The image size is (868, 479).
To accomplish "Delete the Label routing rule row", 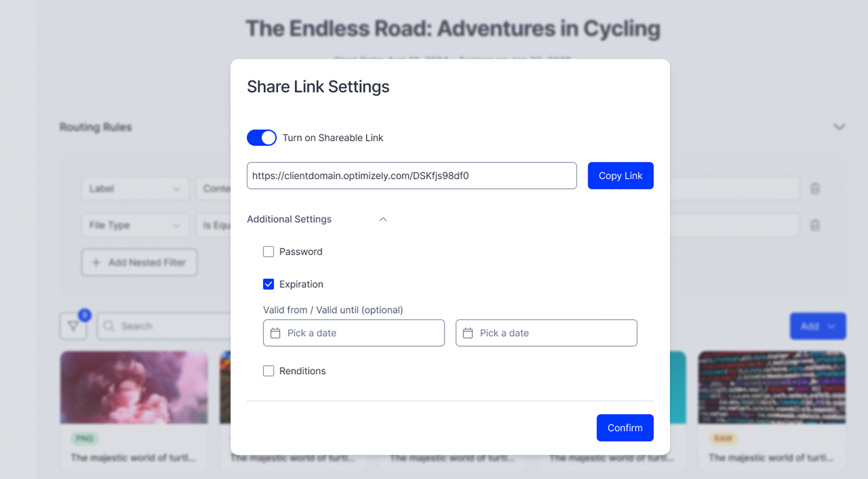I will [x=815, y=189].
